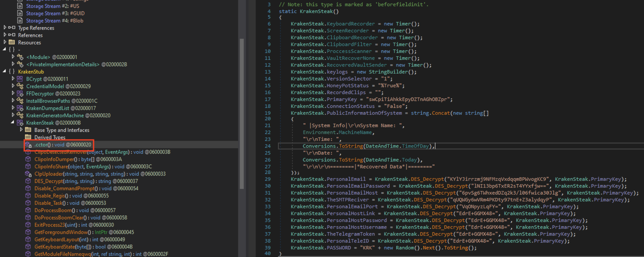Click the GetForegroundWindow method icon
Viewport: 644px width, 257px height.
coord(28,232)
